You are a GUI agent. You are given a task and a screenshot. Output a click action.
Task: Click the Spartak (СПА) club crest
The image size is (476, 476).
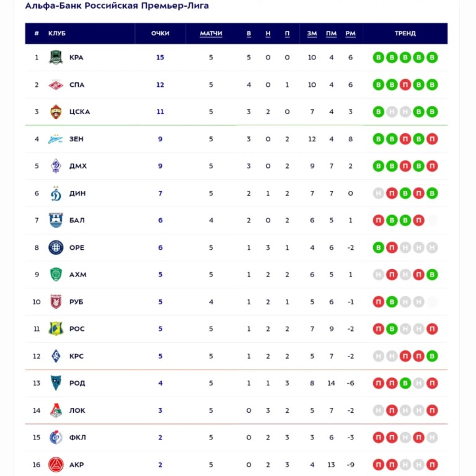[x=56, y=85]
